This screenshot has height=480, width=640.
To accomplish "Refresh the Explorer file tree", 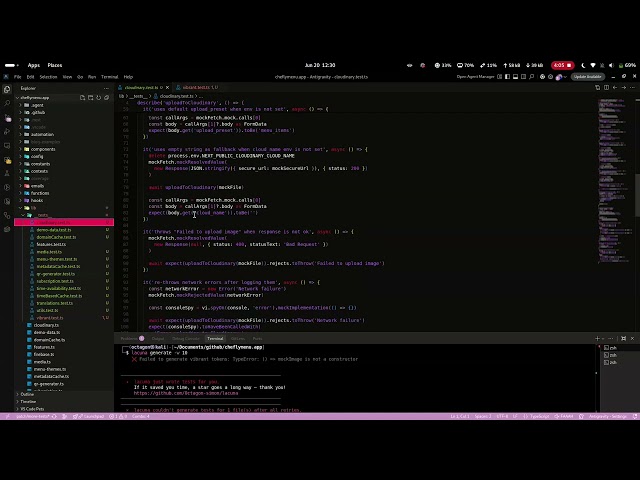I will coord(98,98).
